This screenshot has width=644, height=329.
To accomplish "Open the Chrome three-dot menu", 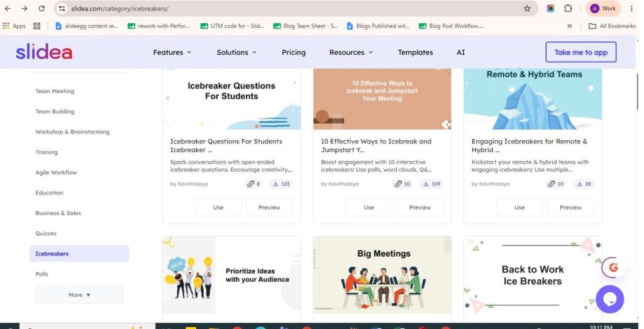I will coord(631,9).
